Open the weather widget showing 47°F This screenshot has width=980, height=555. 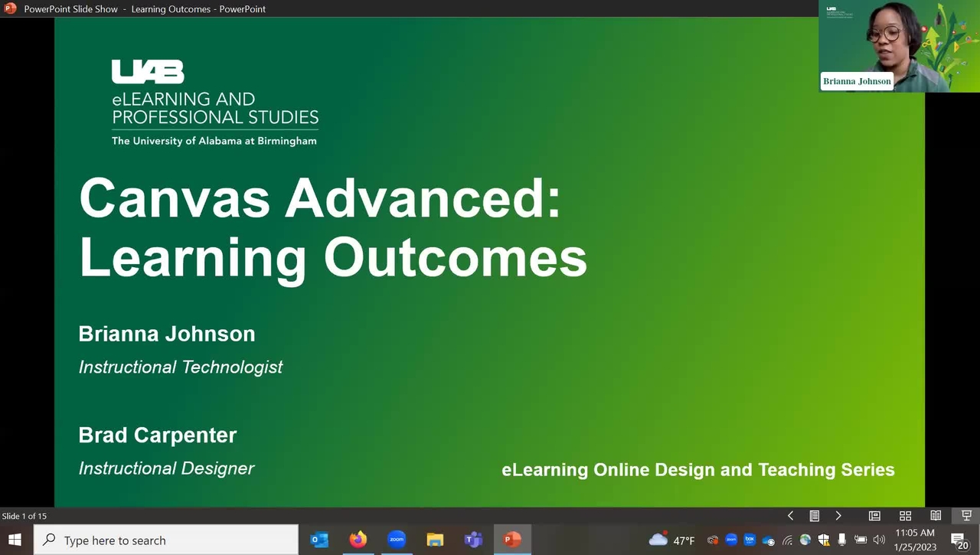point(672,540)
